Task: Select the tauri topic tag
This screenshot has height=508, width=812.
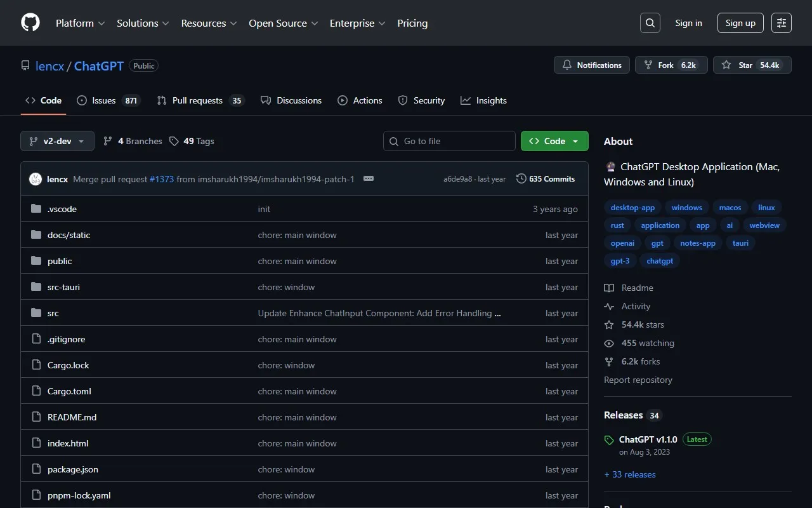Action: tap(740, 243)
